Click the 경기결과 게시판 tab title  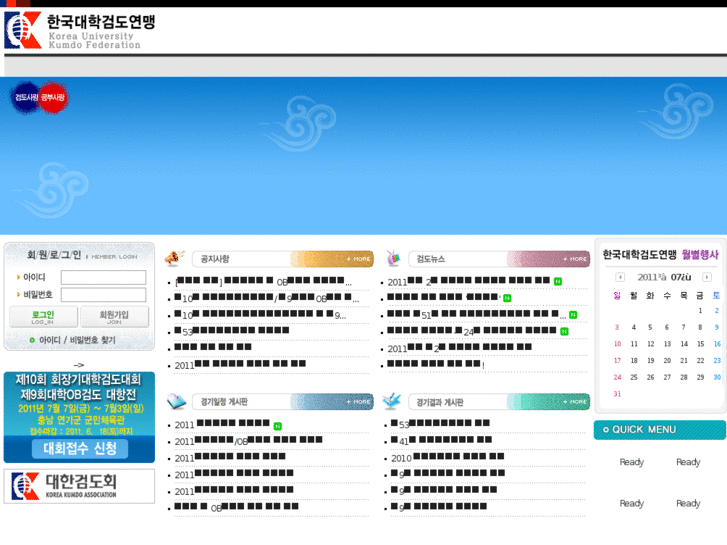[x=440, y=402]
